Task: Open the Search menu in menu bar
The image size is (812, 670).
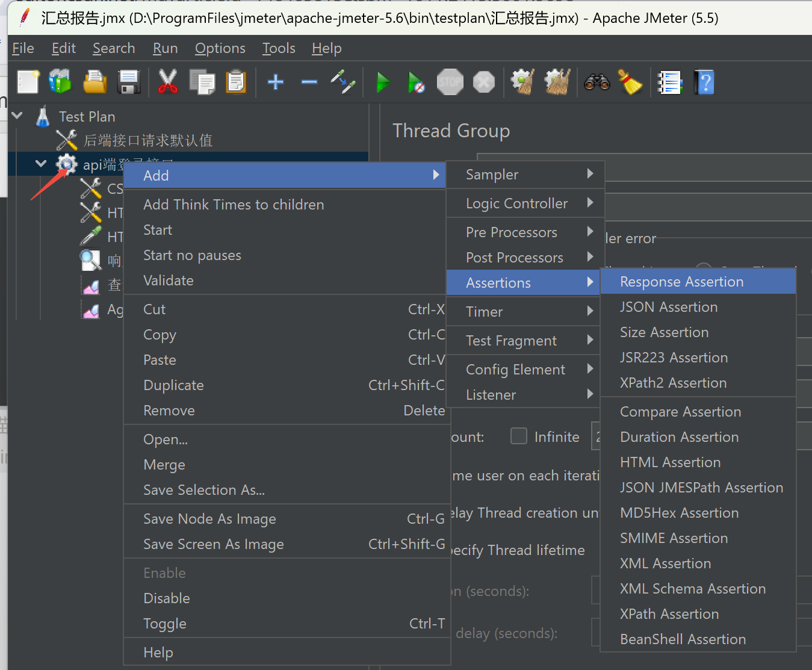Action: point(114,48)
